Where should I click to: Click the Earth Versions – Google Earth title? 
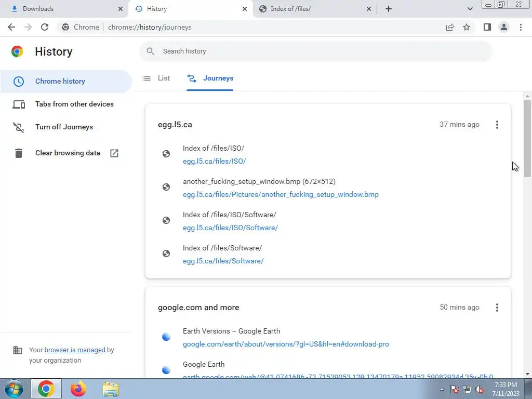pyautogui.click(x=231, y=331)
